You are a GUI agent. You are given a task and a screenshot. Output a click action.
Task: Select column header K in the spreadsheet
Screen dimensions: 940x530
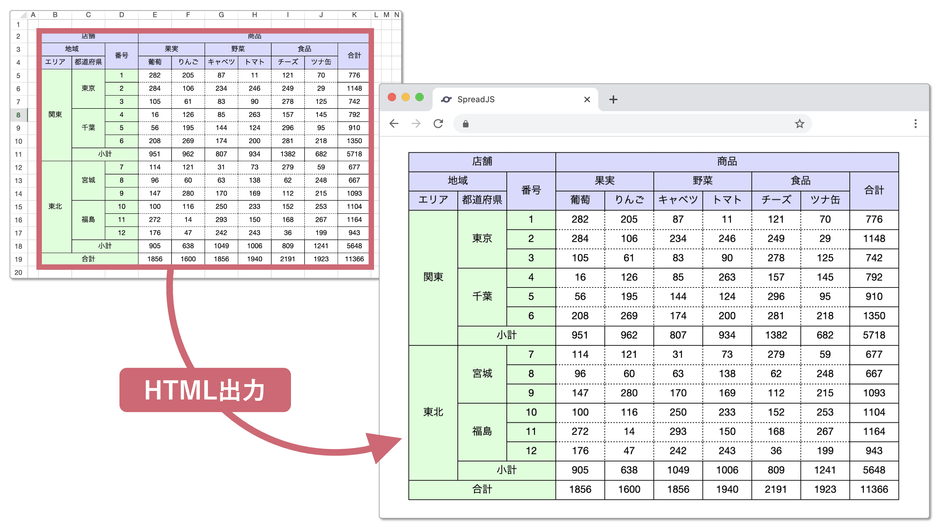pos(354,15)
